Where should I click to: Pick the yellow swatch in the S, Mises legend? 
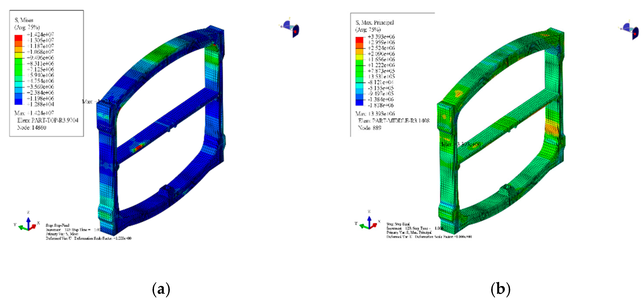18,56
